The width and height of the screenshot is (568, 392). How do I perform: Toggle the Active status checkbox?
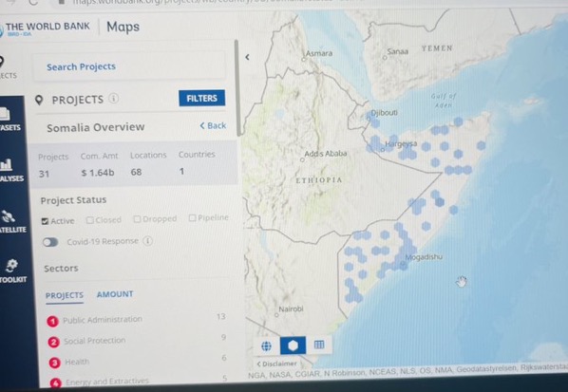45,221
